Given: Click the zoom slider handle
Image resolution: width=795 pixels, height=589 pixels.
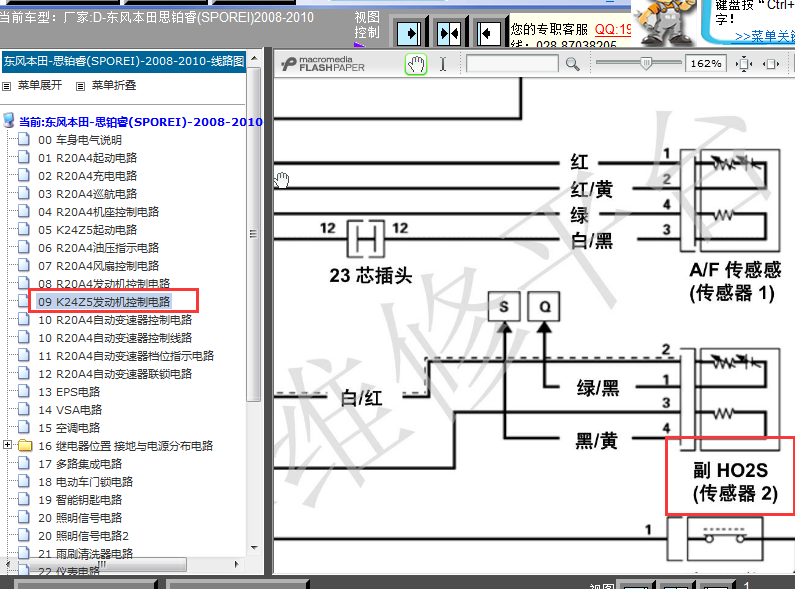Looking at the screenshot, I should [646, 63].
